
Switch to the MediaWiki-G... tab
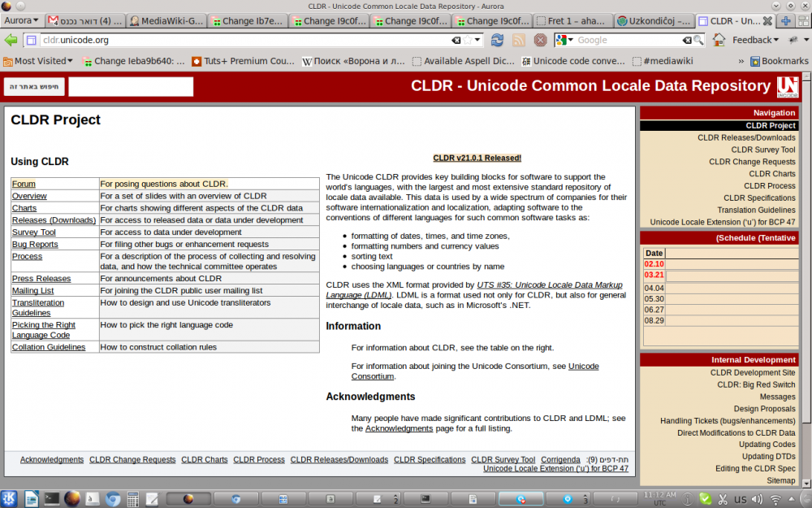point(166,21)
